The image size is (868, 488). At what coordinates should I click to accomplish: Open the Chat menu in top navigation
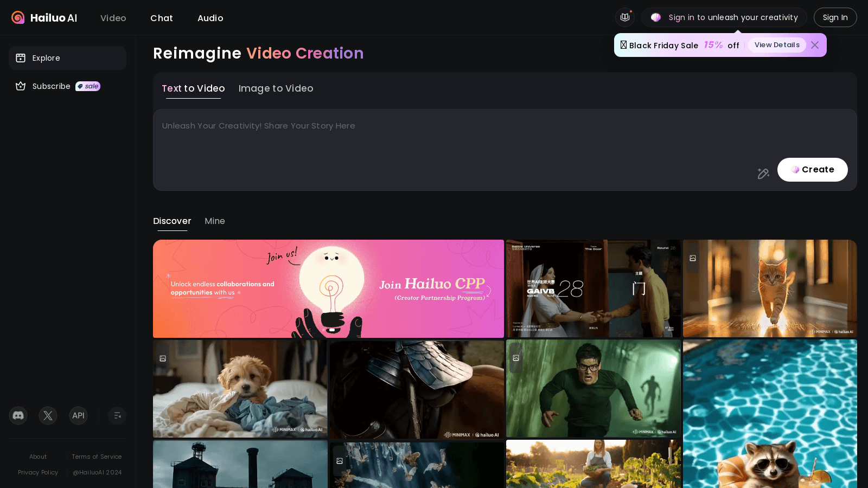tap(162, 18)
